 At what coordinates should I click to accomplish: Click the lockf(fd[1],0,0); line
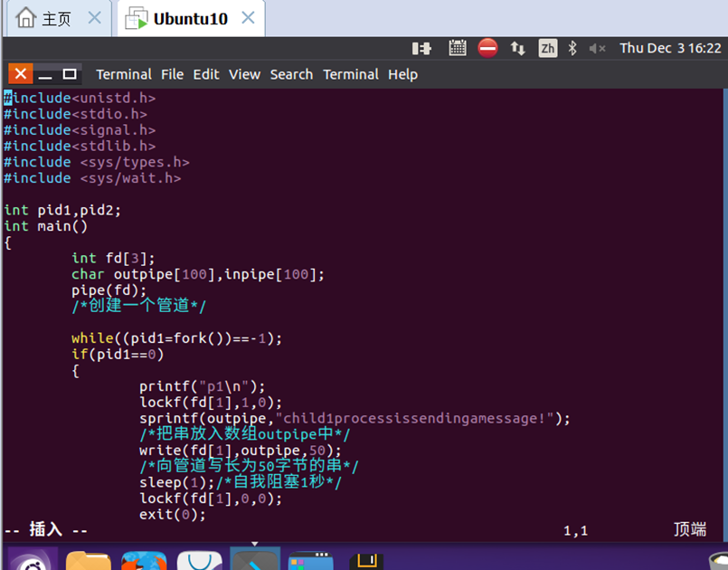coord(211,499)
